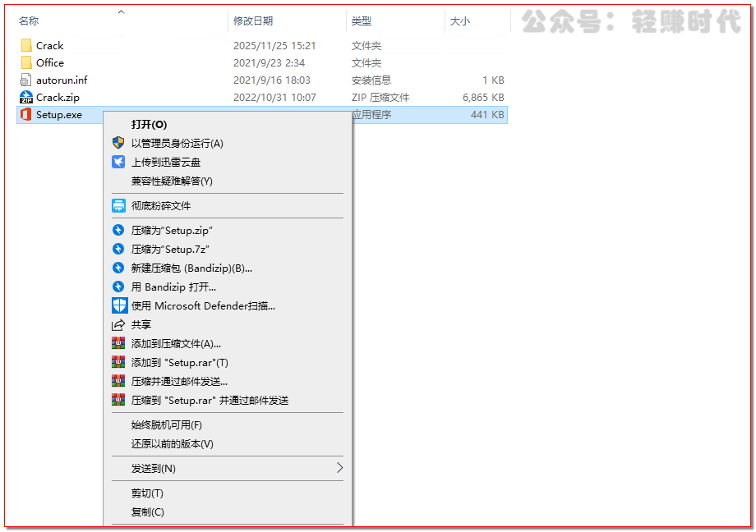Open the Crack folder
The height and width of the screenshot is (532, 756).
pyautogui.click(x=49, y=46)
